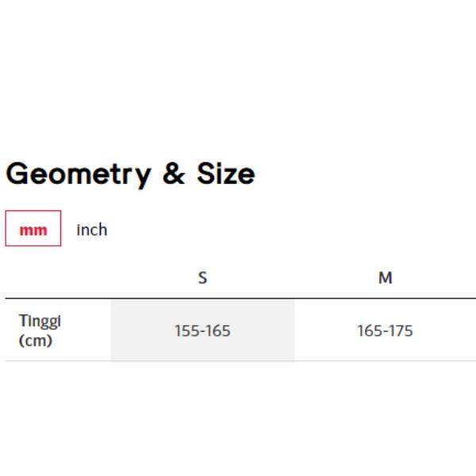The height and width of the screenshot is (476, 476).
Task: Click the S size column header
Action: [x=202, y=278]
